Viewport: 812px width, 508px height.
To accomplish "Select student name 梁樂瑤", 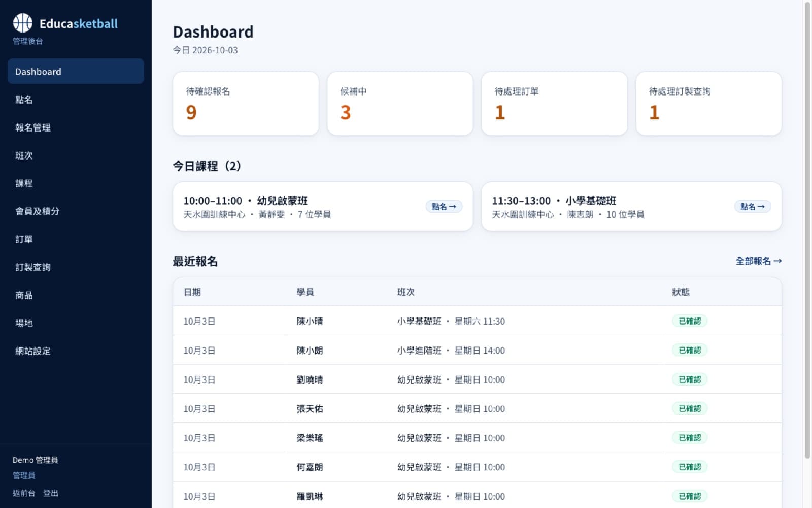I will point(310,438).
